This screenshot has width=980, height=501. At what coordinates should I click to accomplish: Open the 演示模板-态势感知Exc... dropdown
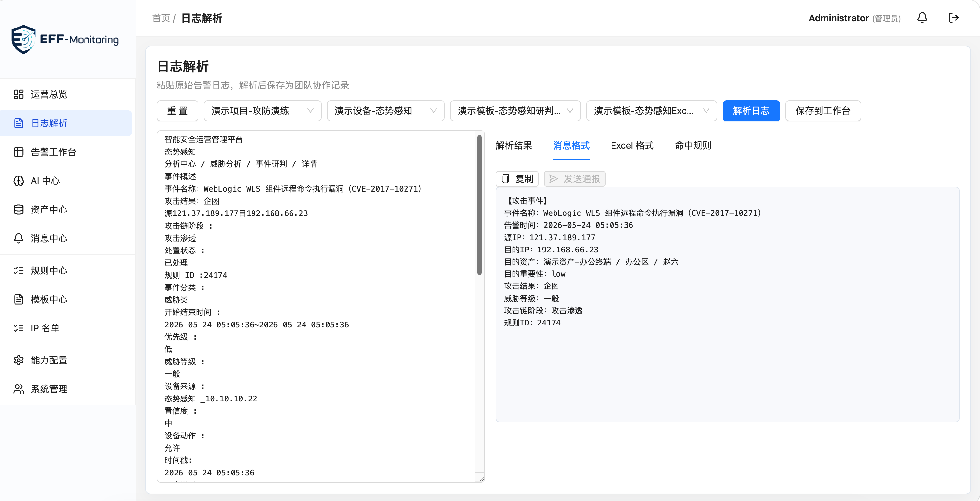651,111
